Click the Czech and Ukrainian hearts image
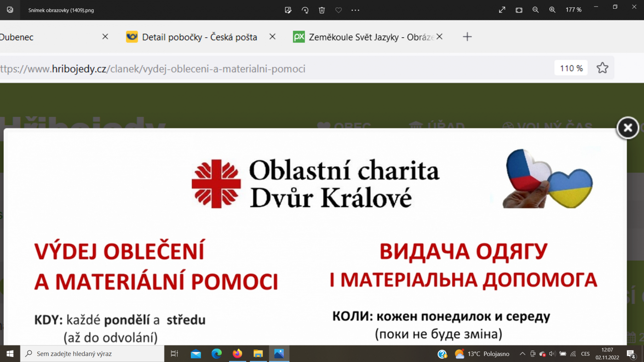 pos(547,178)
